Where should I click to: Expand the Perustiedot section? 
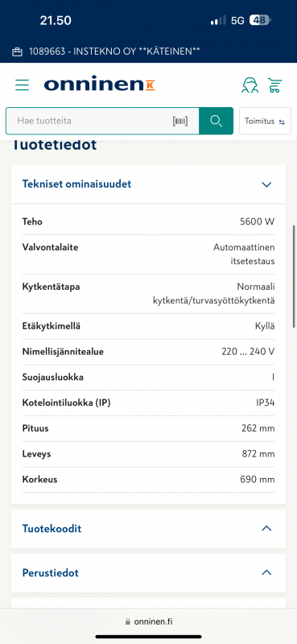click(x=266, y=572)
